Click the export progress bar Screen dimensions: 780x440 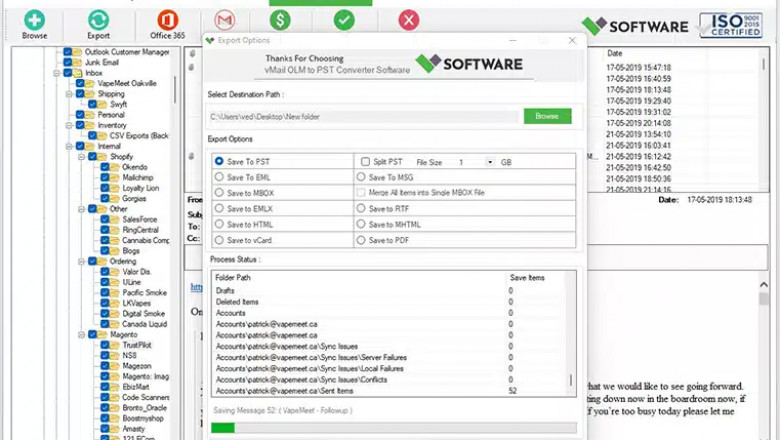(x=393, y=428)
